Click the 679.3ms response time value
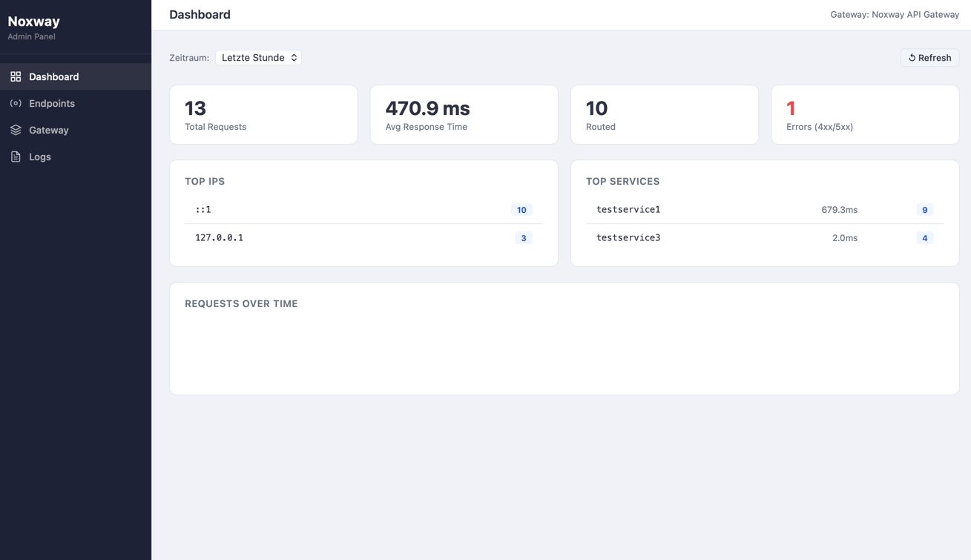 pyautogui.click(x=839, y=210)
